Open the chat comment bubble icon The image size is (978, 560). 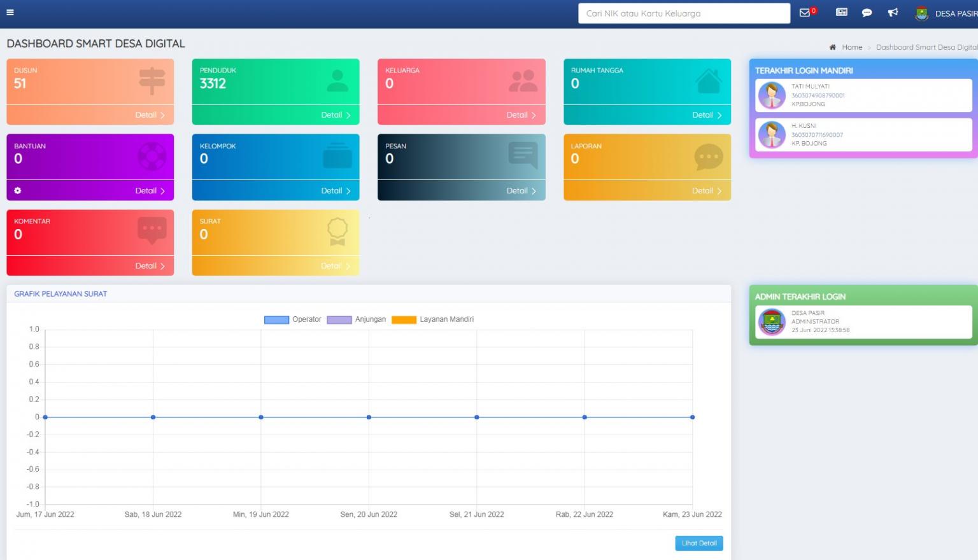click(867, 13)
